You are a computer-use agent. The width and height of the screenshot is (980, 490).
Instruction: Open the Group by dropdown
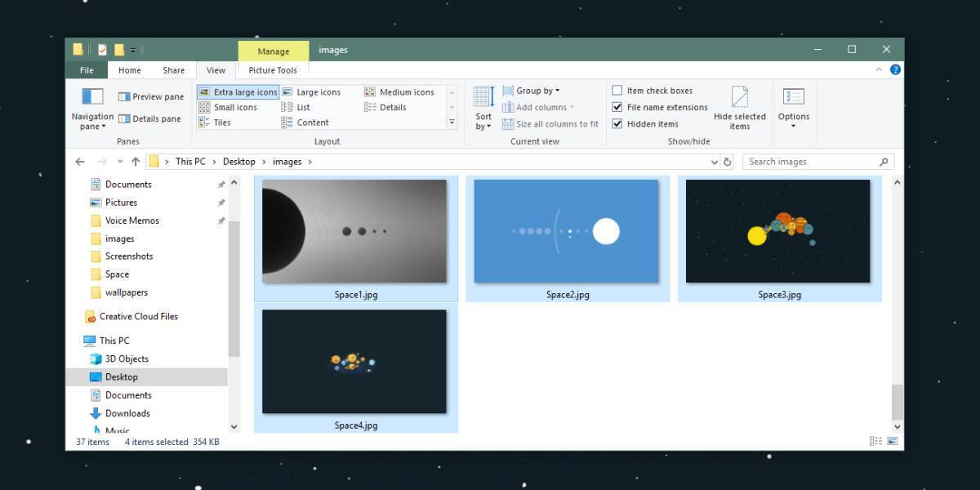532,90
